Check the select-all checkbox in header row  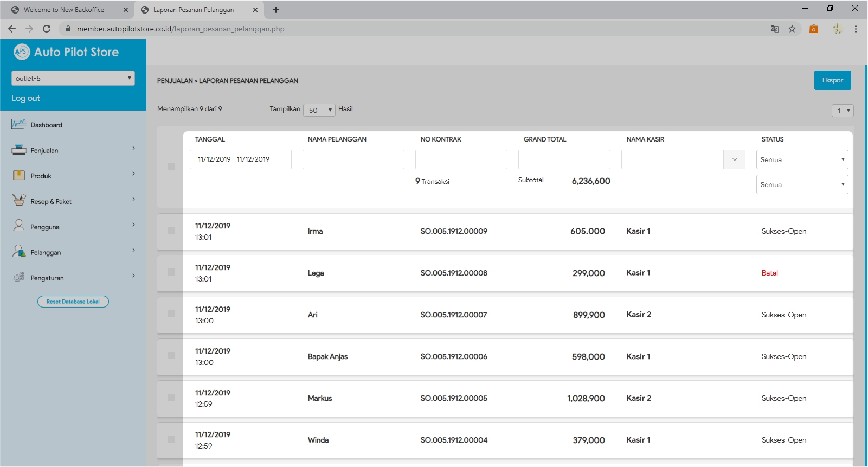click(x=171, y=167)
